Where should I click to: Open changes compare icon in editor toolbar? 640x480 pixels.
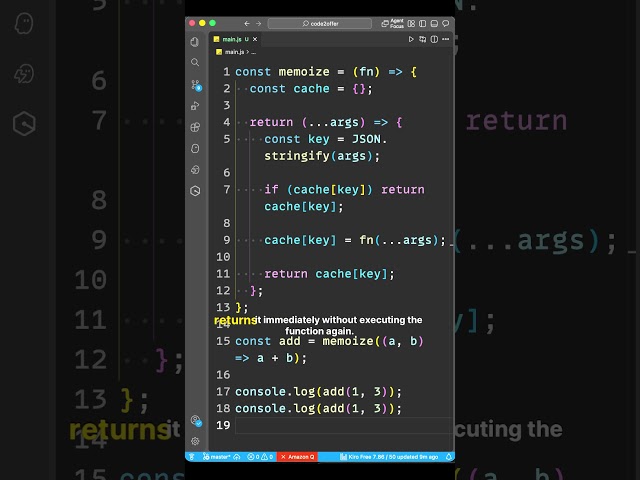423,39
